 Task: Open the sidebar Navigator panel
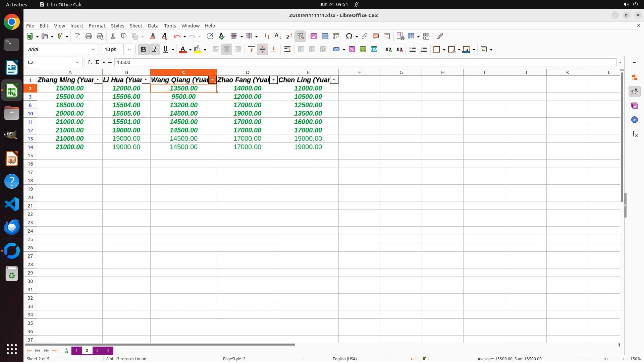[x=634, y=120]
